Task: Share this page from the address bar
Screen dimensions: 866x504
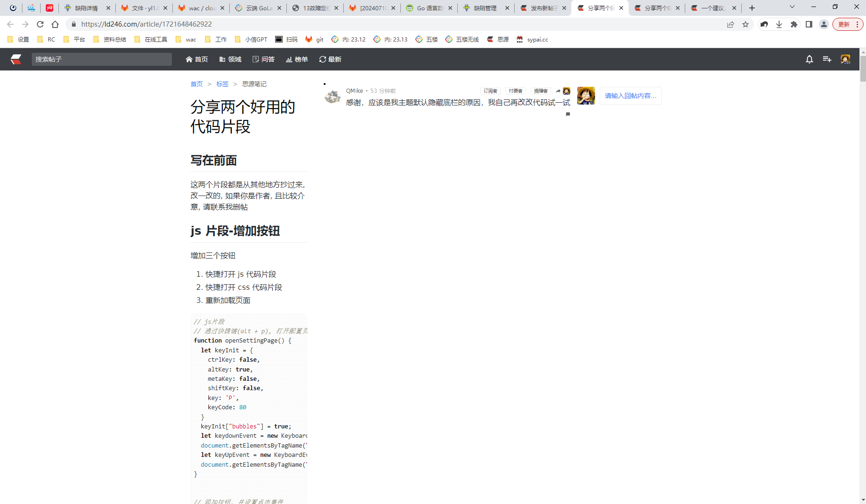Action: (x=731, y=24)
